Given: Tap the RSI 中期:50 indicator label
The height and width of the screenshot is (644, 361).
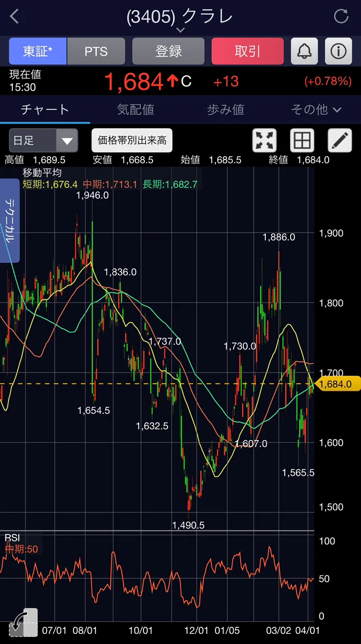Looking at the screenshot, I should coord(21,549).
